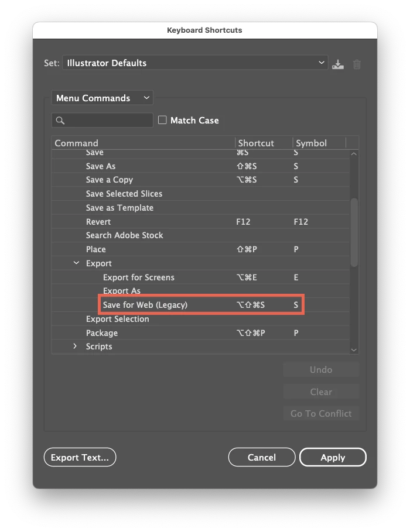The image size is (410, 532).
Task: Click the ⌥⌘S shortcut cell for Save a Copy
Action: tap(247, 180)
